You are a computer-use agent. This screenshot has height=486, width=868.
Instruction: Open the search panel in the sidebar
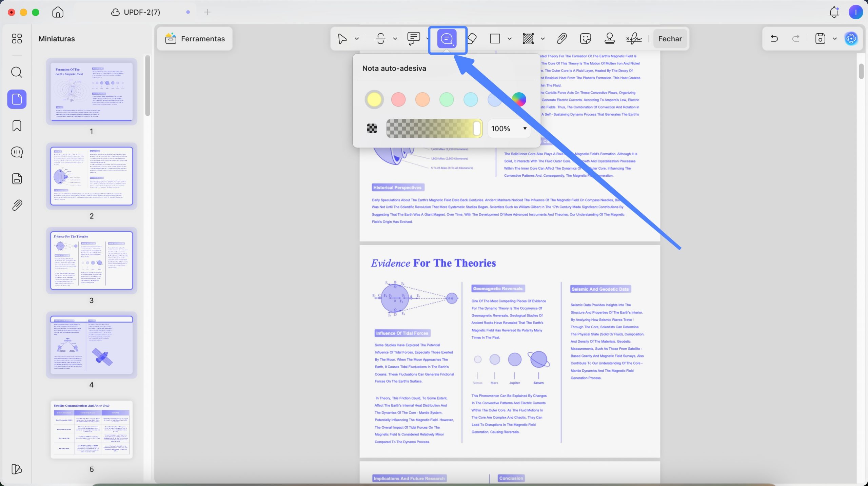(x=17, y=72)
